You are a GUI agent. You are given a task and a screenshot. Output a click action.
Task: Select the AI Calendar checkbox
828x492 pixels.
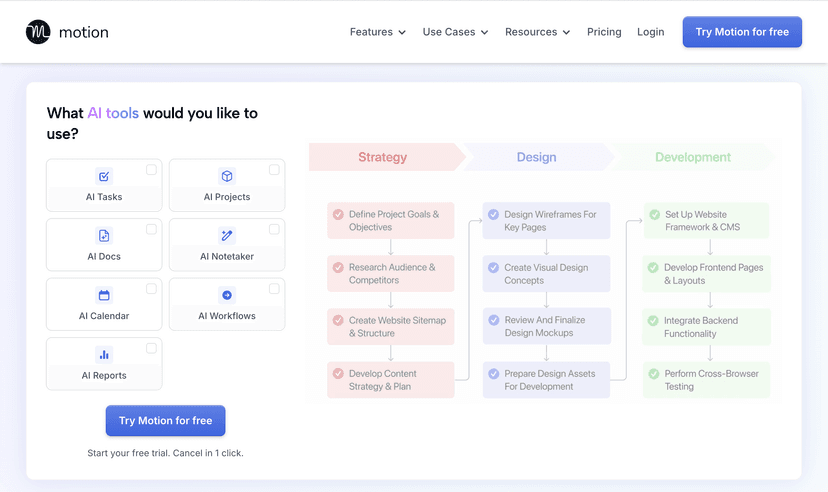pos(151,289)
